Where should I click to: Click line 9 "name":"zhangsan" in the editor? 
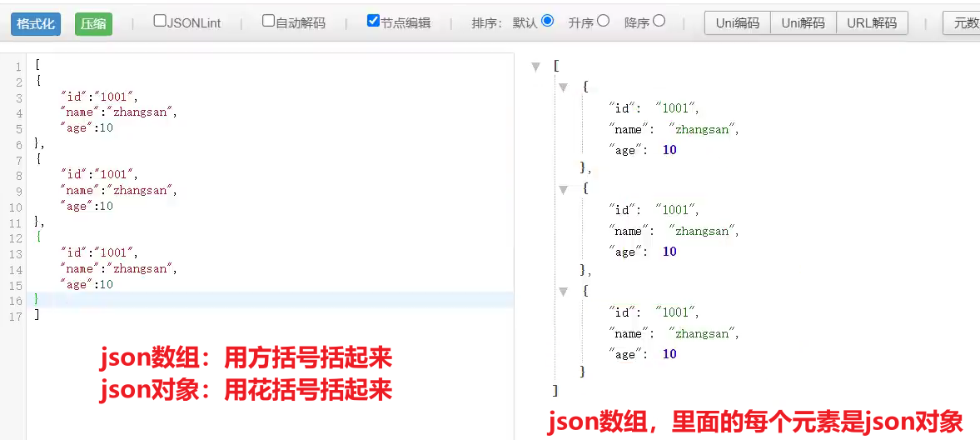click(119, 190)
